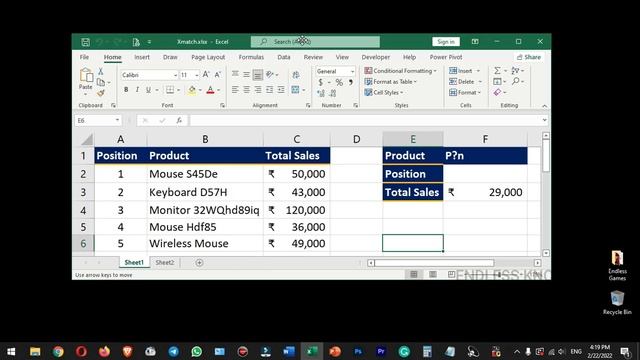Viewport: 640px width, 360px height.
Task: Click the Decrease Indent icon
Action: [269, 89]
